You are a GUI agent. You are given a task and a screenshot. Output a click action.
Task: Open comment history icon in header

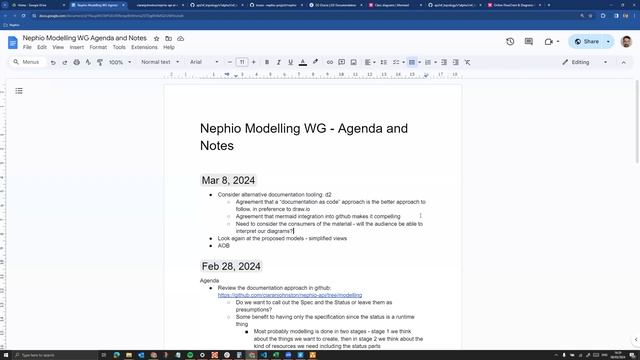pos(529,42)
